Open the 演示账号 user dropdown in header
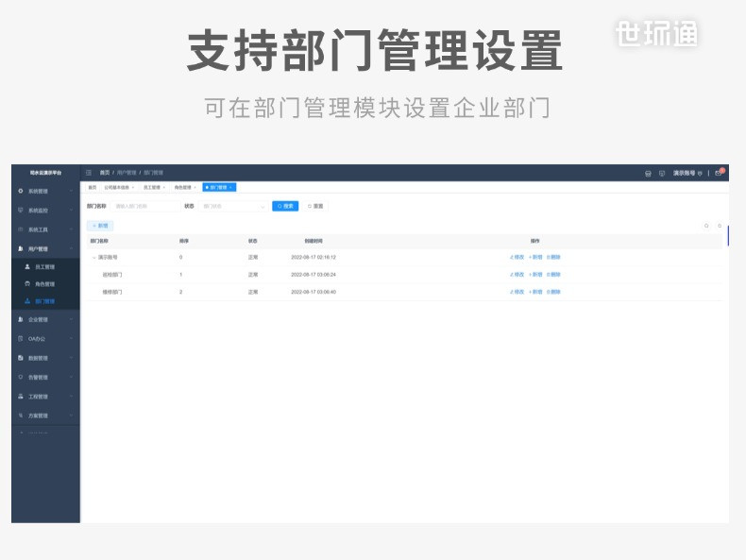 click(x=687, y=173)
